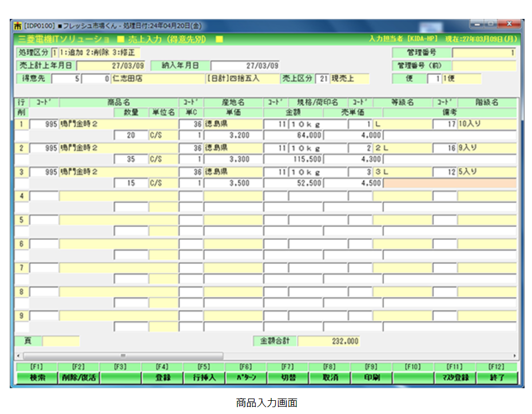The height and width of the screenshot is (414, 532).
Task: Insert a row using 行挿入 (F5)
Action: pyautogui.click(x=204, y=378)
